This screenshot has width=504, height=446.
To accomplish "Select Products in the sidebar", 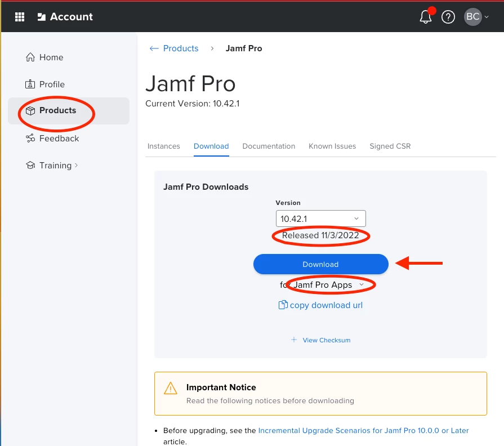I will [x=69, y=110].
